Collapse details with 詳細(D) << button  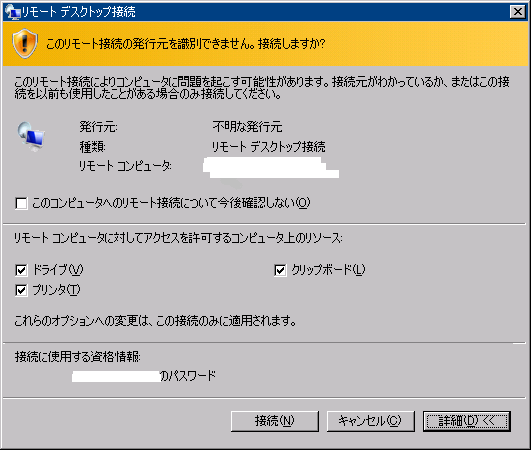tap(467, 421)
